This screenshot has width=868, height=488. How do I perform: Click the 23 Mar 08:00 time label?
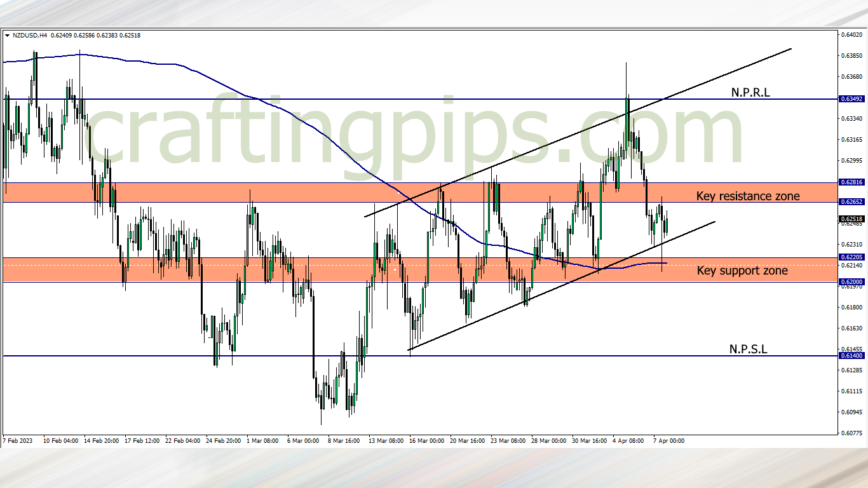508,440
